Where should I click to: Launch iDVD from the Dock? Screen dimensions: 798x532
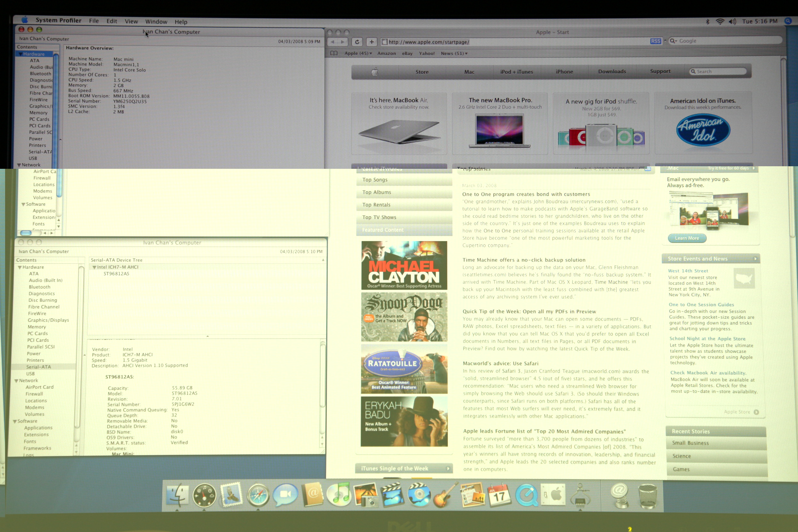pyautogui.click(x=419, y=495)
